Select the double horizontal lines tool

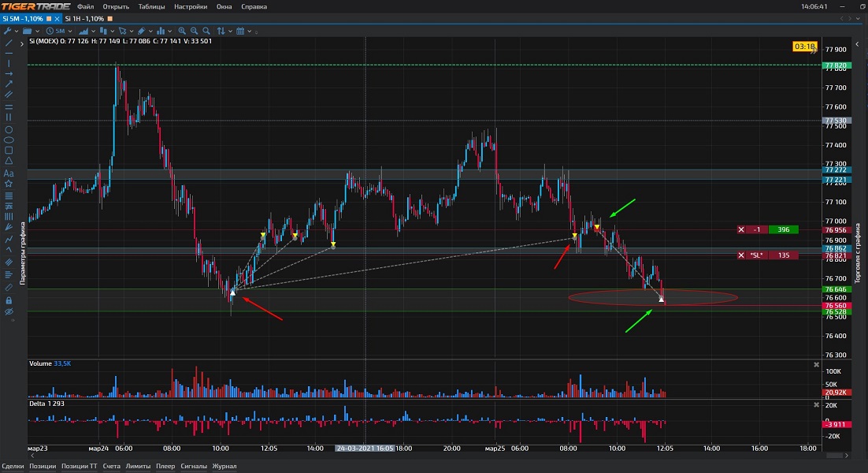(x=9, y=107)
